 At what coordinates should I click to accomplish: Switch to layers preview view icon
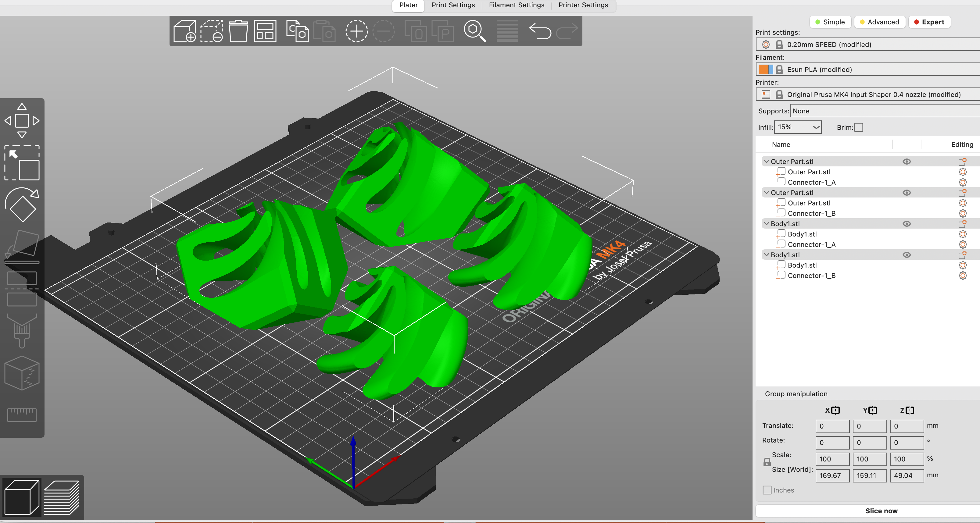[62, 497]
